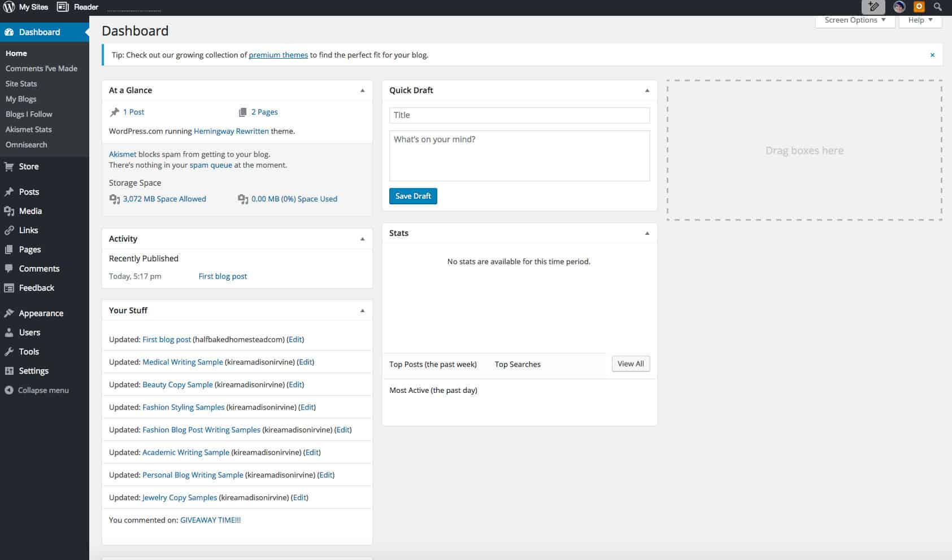Collapse the Your Stuff panel
The height and width of the screenshot is (560, 952).
tap(362, 310)
